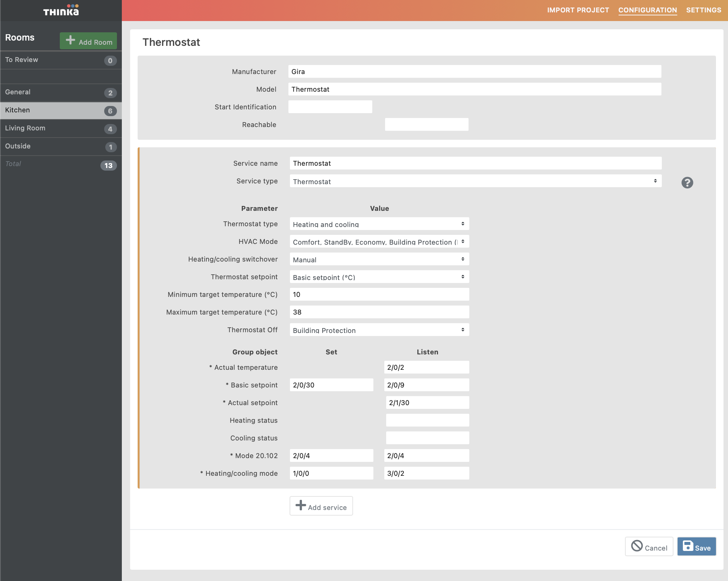Click the Kitchen room count badge
This screenshot has height=581, width=728.
[110, 111]
